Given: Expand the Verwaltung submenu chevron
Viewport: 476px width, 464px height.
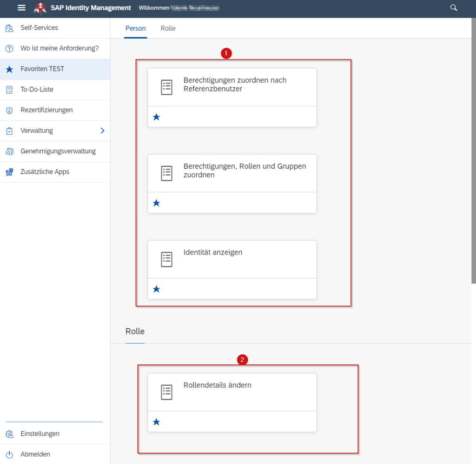Looking at the screenshot, I should [103, 131].
